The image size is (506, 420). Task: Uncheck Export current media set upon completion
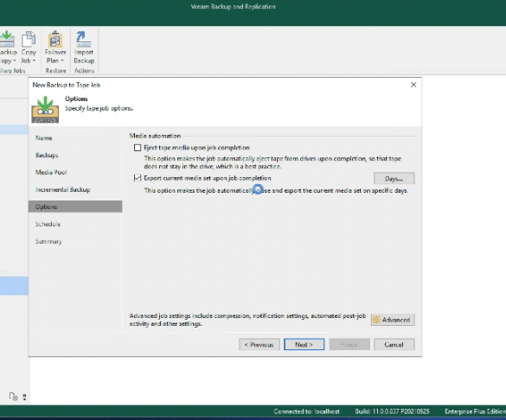pos(138,178)
